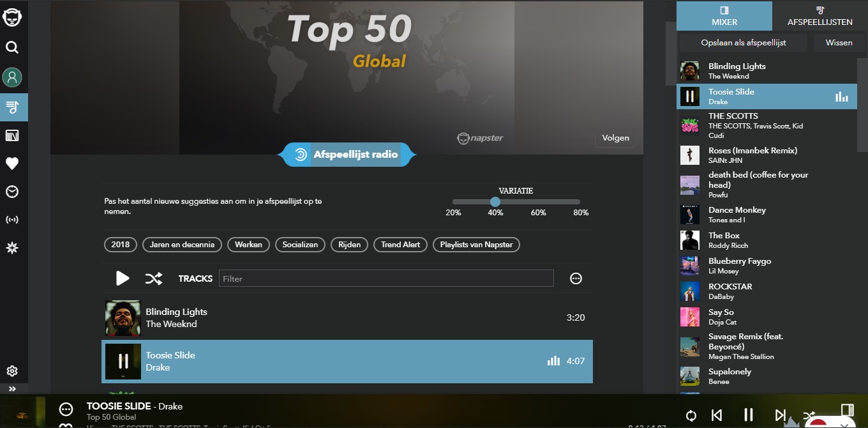The image size is (868, 428).
Task: Click the tracks Filter input field
Action: point(386,279)
